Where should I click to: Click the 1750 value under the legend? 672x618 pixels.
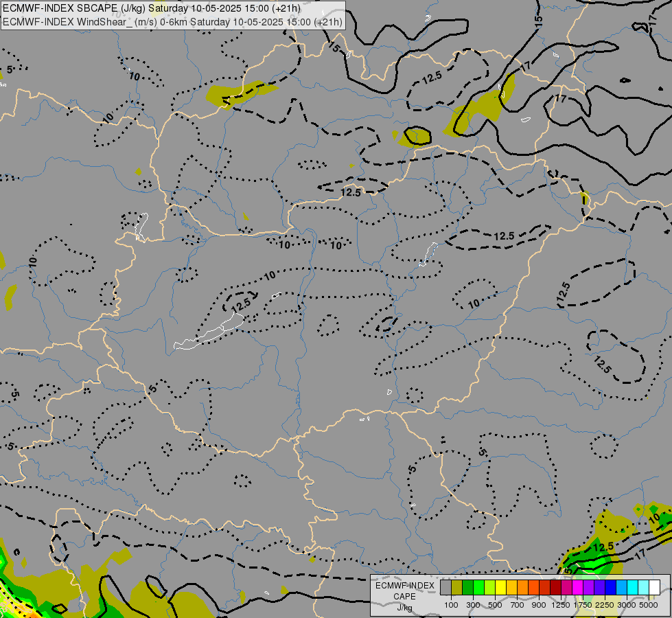[583, 605]
